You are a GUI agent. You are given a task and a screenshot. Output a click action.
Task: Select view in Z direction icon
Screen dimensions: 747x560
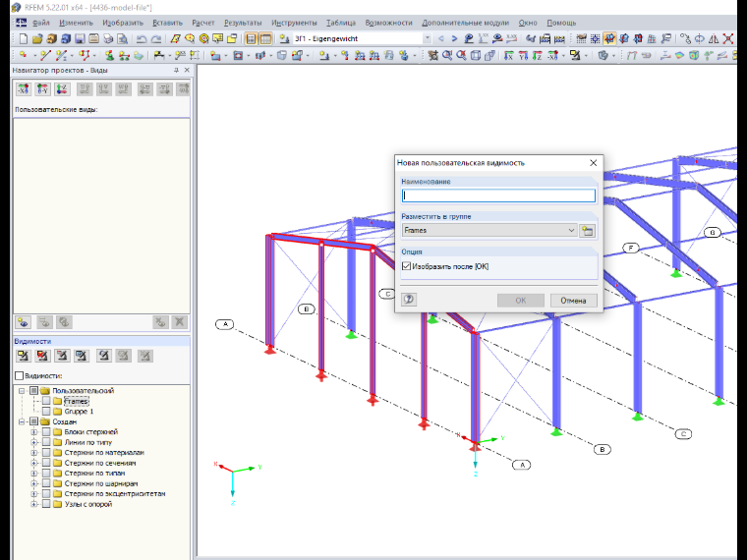click(62, 89)
